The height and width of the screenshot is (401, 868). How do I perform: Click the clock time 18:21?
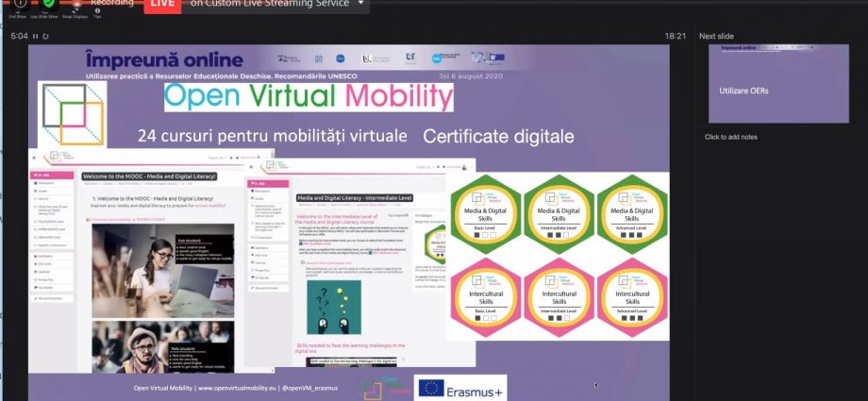coord(676,36)
